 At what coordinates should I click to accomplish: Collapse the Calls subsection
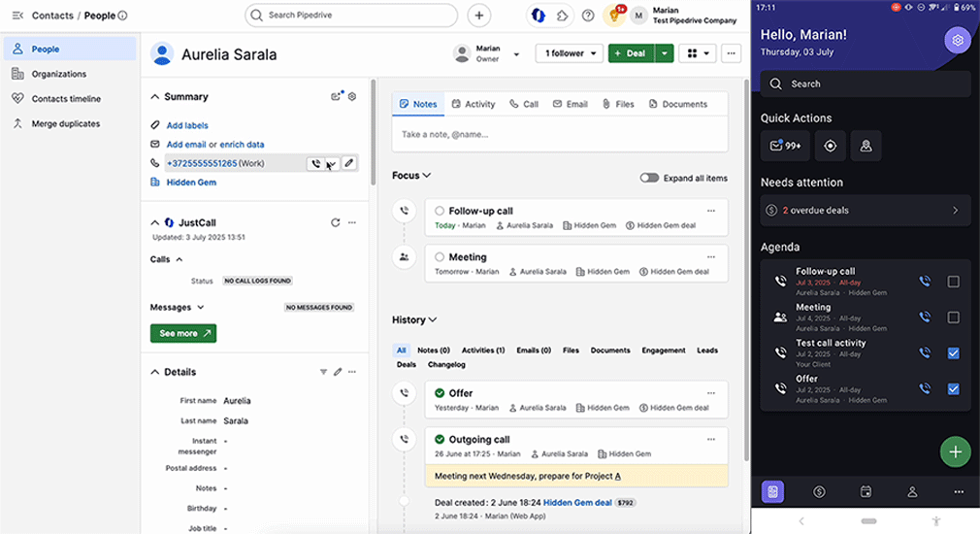[x=180, y=259]
